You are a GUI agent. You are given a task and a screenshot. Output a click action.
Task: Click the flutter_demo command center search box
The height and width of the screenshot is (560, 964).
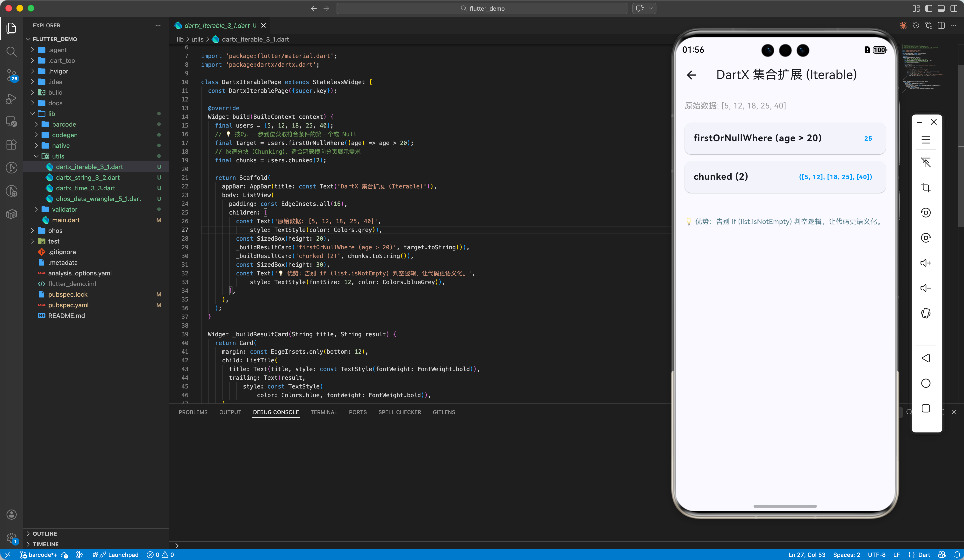pyautogui.click(x=482, y=8)
